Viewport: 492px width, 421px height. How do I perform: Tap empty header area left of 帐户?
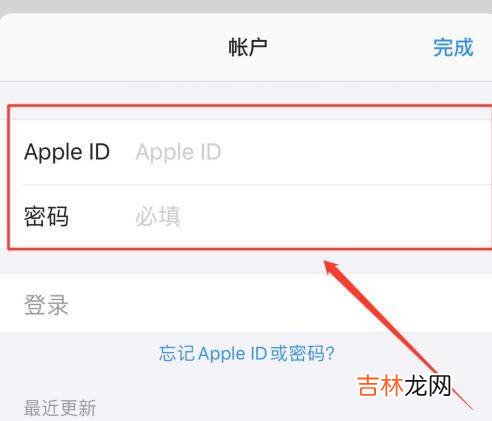pos(113,47)
